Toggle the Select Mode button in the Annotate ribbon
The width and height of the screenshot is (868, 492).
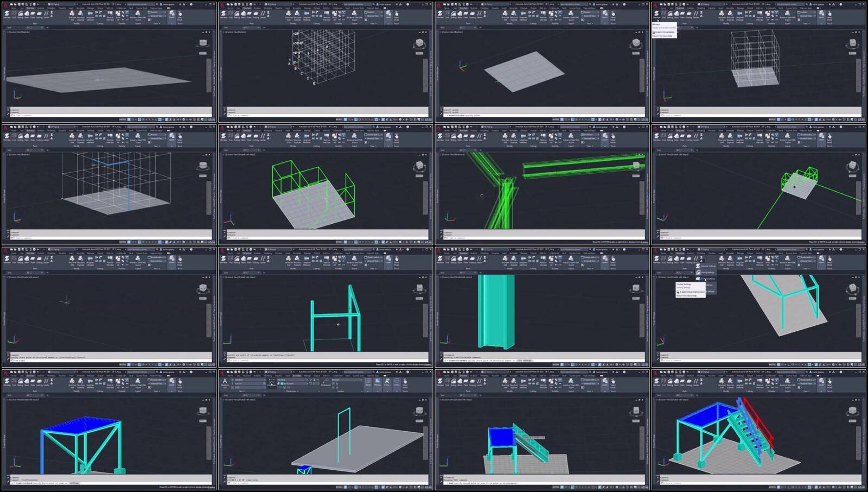[x=405, y=383]
